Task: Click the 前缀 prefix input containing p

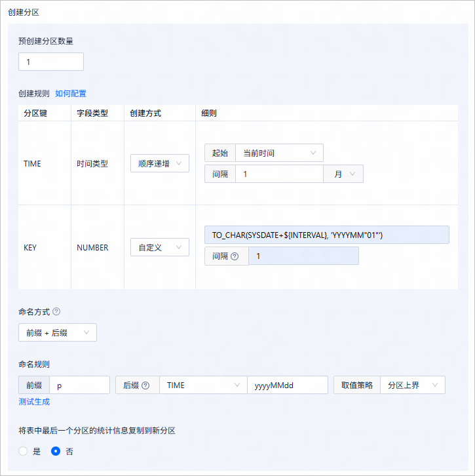Action: (x=79, y=385)
